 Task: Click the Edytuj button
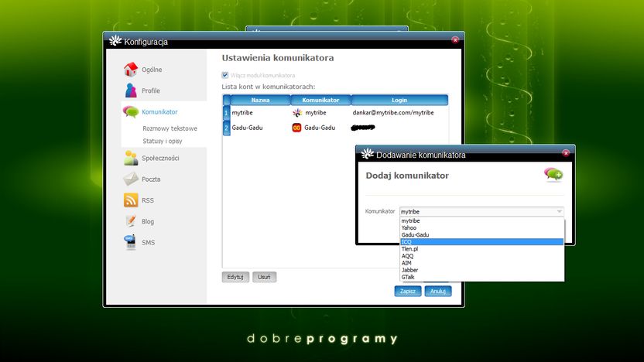(235, 277)
